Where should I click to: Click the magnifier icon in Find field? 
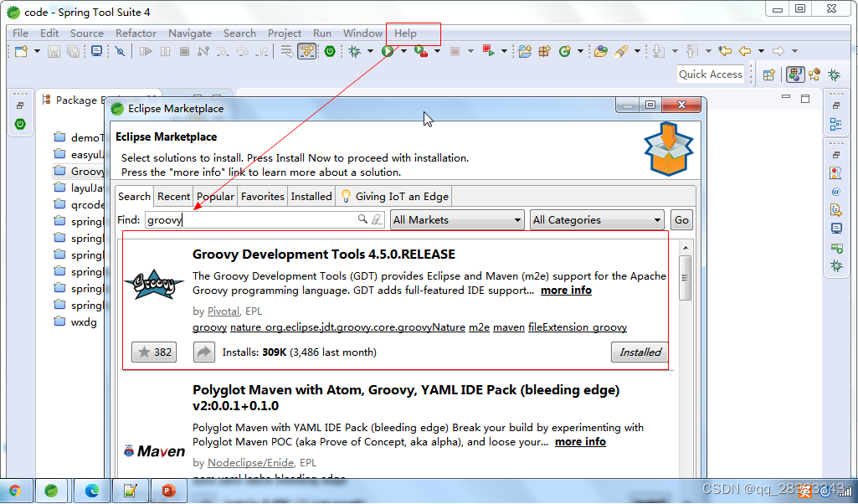point(362,219)
